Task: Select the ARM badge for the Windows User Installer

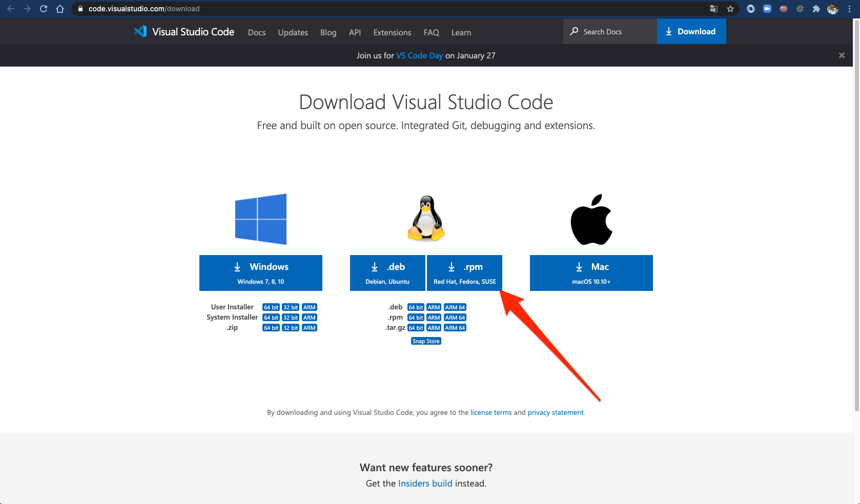Action: tap(310, 307)
